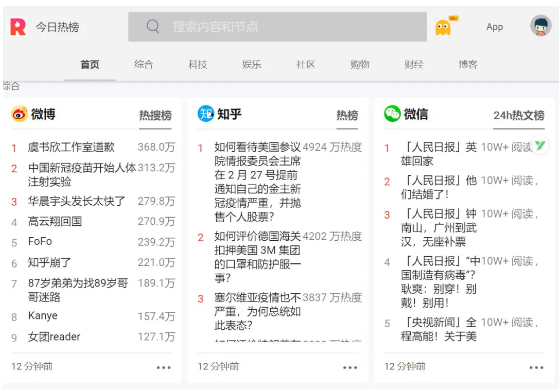560x392 pixels.
Task: Open 「人民日报」中国制造有病毒 article
Action: 440,282
